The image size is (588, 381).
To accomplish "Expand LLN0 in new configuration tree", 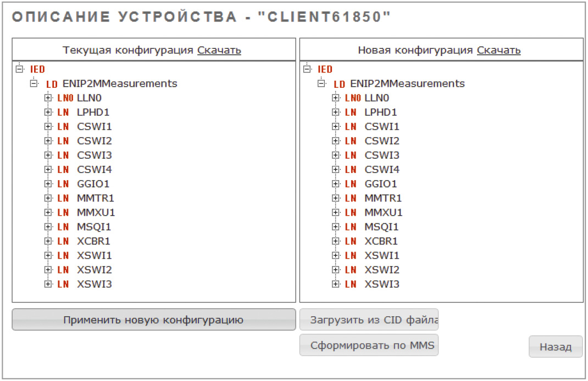I will click(x=336, y=98).
